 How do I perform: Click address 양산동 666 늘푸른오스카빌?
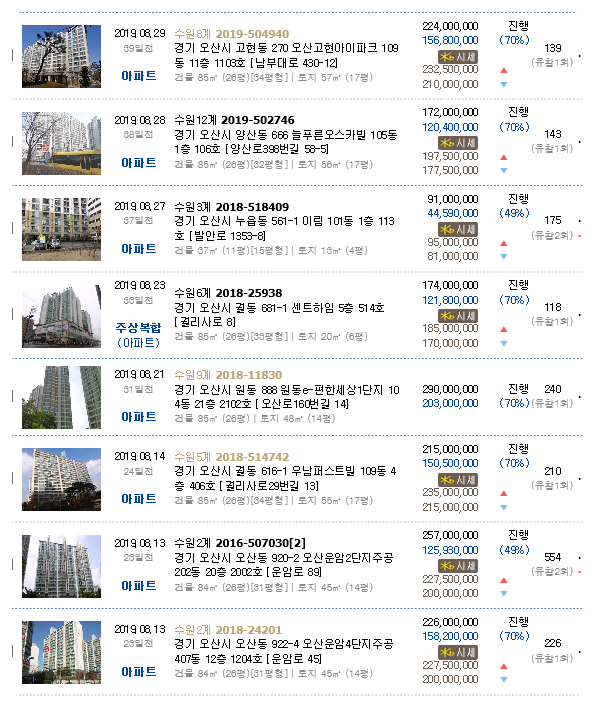coord(286,142)
